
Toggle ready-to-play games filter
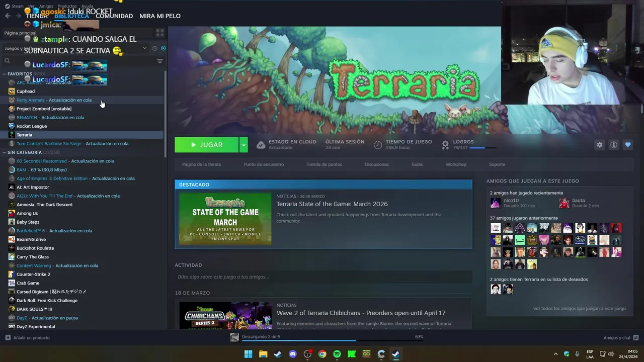click(163, 48)
